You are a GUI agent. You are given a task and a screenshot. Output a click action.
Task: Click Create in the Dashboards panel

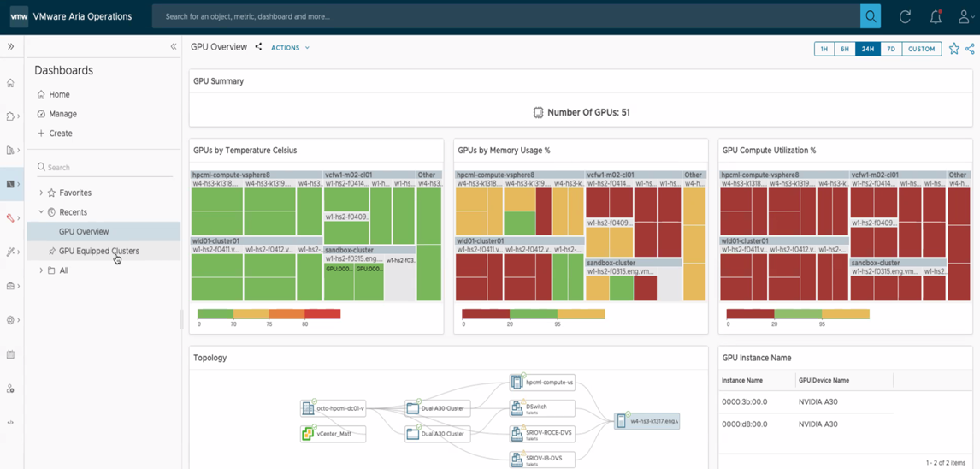(60, 134)
